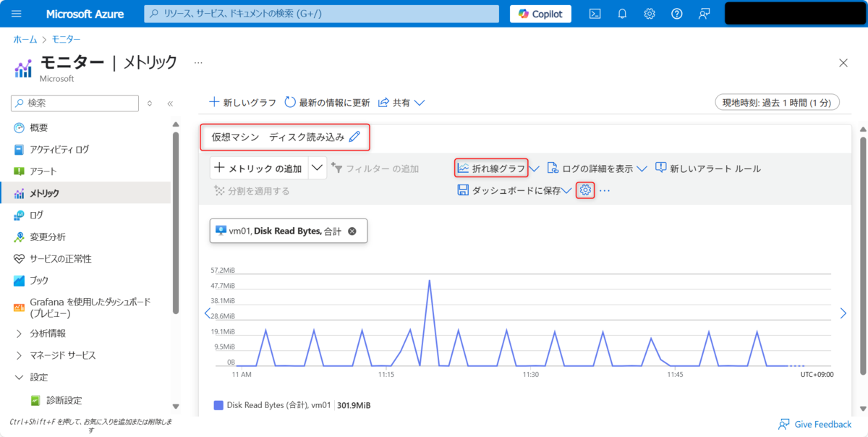Viewport: 868px width, 437px height.
Task: Click the Disk Read Bytes legend color swatch
Action: click(218, 405)
